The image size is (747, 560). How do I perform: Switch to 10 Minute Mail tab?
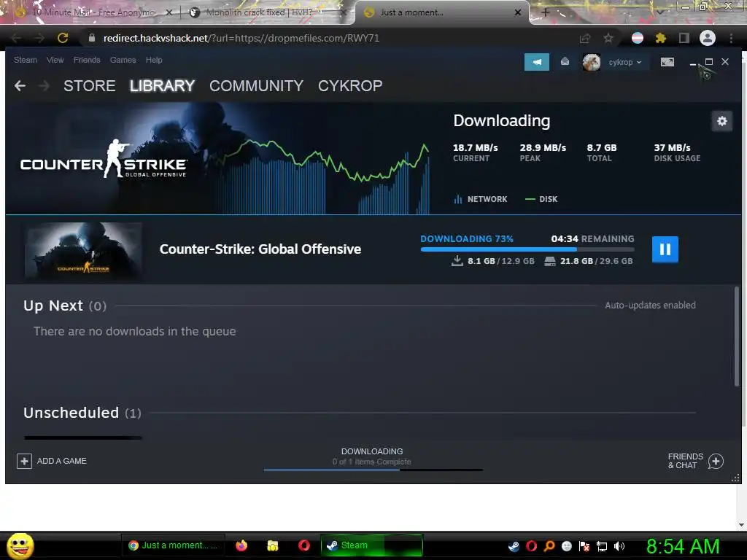tap(93, 12)
